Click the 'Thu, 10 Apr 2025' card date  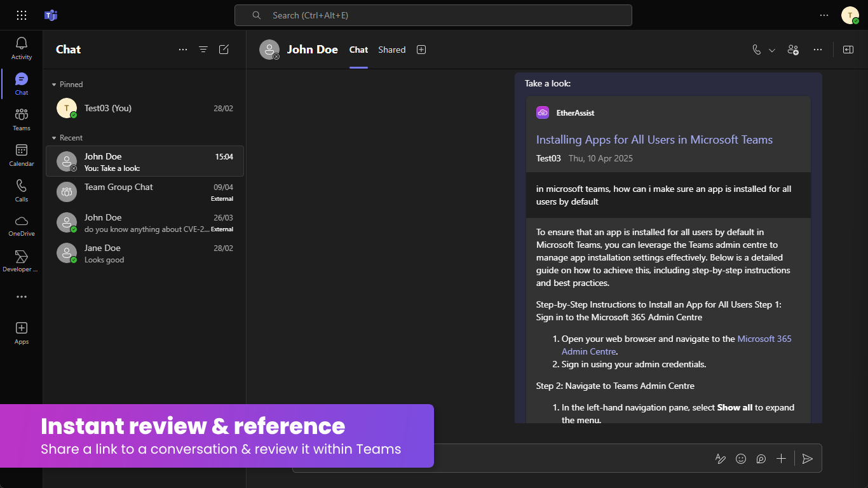(x=600, y=158)
